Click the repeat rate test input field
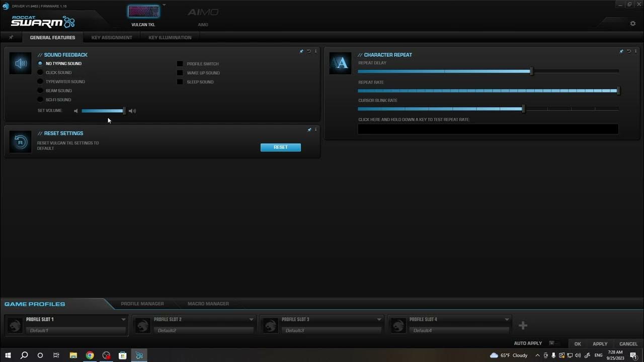 (488, 129)
